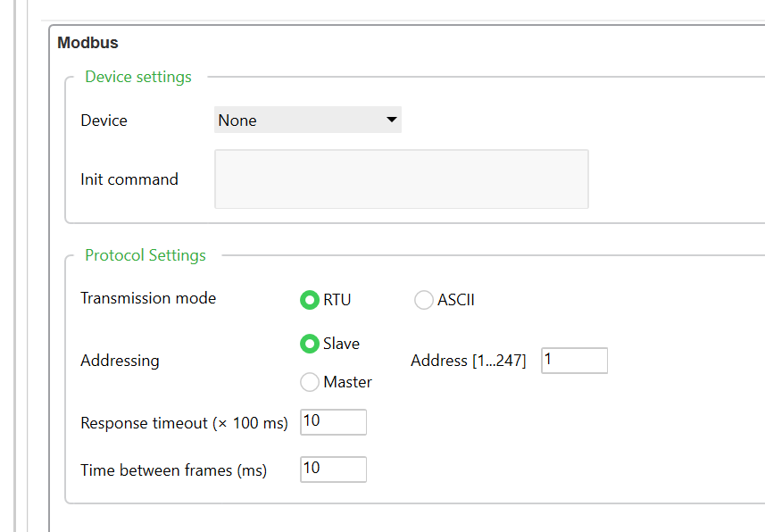Click the Modbus panel heading

pos(87,43)
